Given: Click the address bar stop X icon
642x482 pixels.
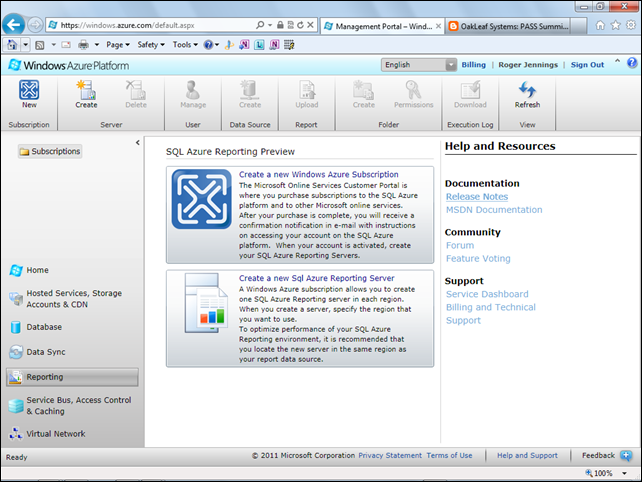Looking at the screenshot, I should 310,25.
